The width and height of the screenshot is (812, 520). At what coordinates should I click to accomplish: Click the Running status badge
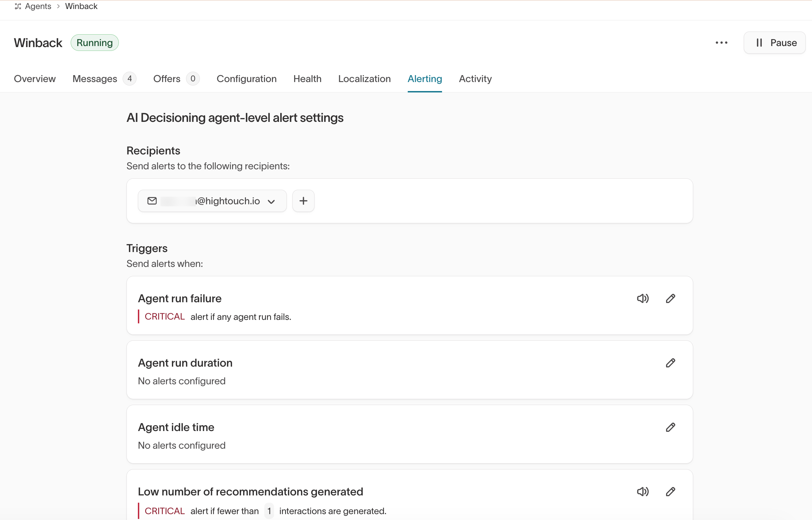95,43
